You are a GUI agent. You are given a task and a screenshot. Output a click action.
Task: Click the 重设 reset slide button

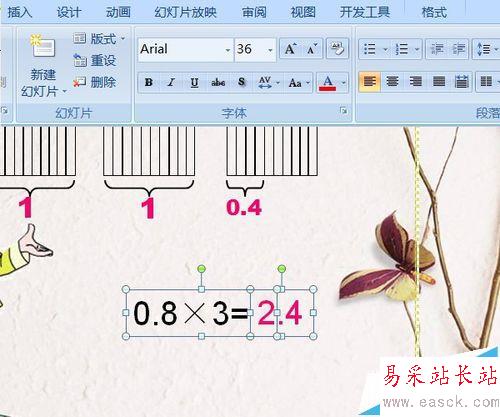(95, 61)
